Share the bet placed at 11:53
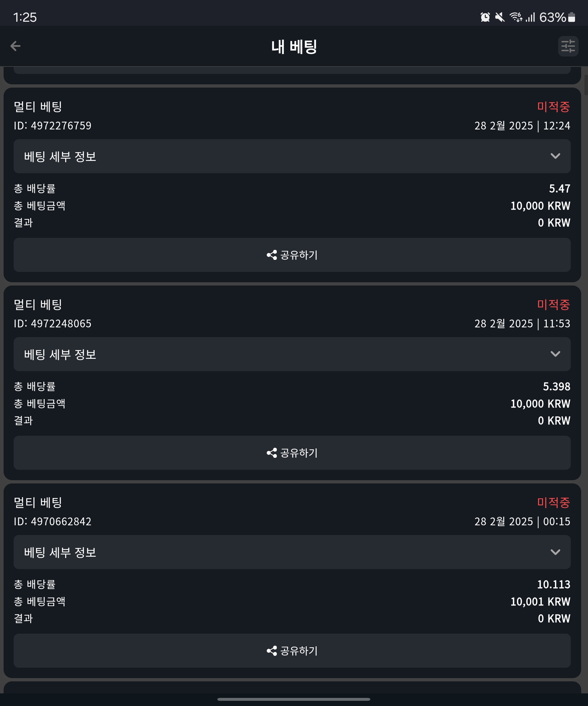Screen dimensions: 588x706 [x=292, y=453]
